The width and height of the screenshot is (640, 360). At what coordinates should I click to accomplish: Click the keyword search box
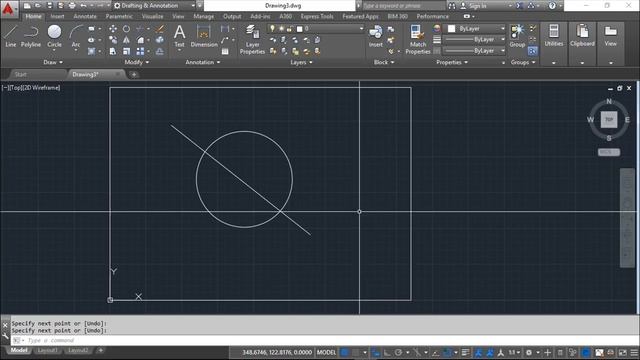[404, 6]
